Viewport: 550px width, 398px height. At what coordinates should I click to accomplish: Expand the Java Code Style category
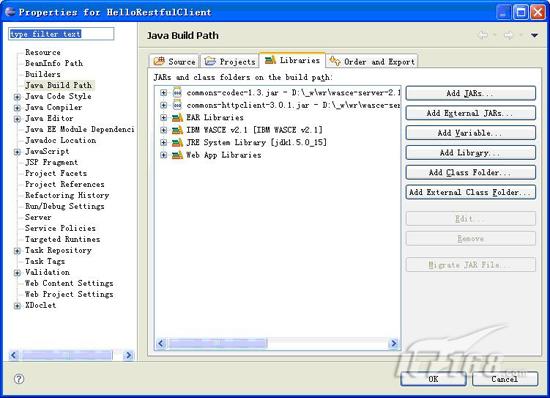click(17, 97)
